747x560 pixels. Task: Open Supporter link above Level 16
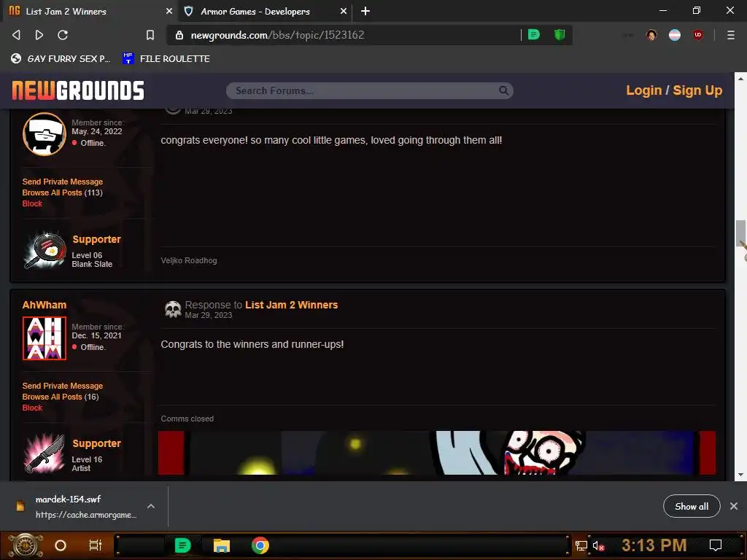(96, 443)
